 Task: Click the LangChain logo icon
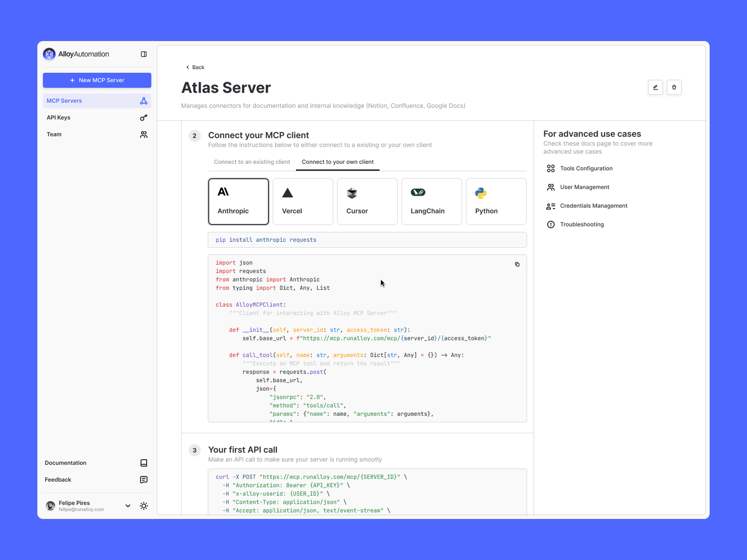click(x=418, y=192)
